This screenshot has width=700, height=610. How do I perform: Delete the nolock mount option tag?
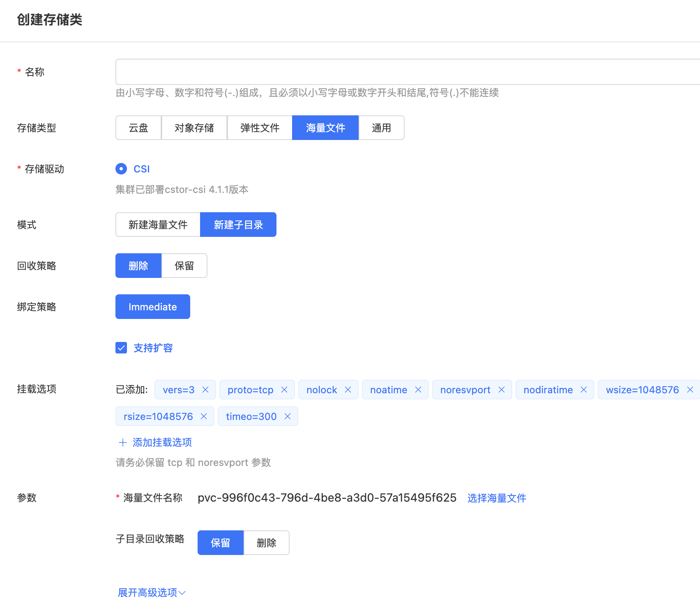[348, 390]
